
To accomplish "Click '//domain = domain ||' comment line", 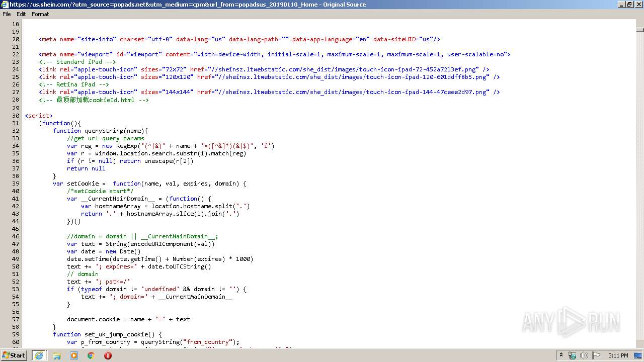I will pyautogui.click(x=142, y=236).
